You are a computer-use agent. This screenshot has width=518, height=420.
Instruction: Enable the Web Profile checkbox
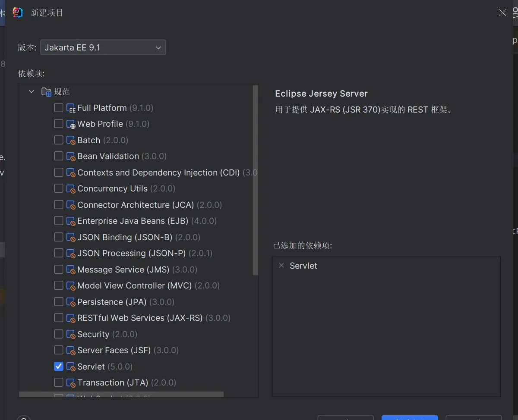[59, 124]
